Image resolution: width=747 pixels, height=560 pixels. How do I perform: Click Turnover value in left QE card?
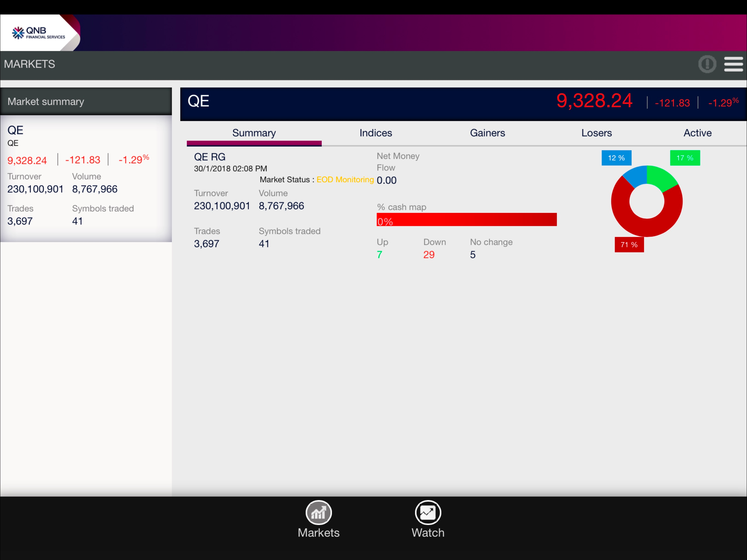point(36,189)
